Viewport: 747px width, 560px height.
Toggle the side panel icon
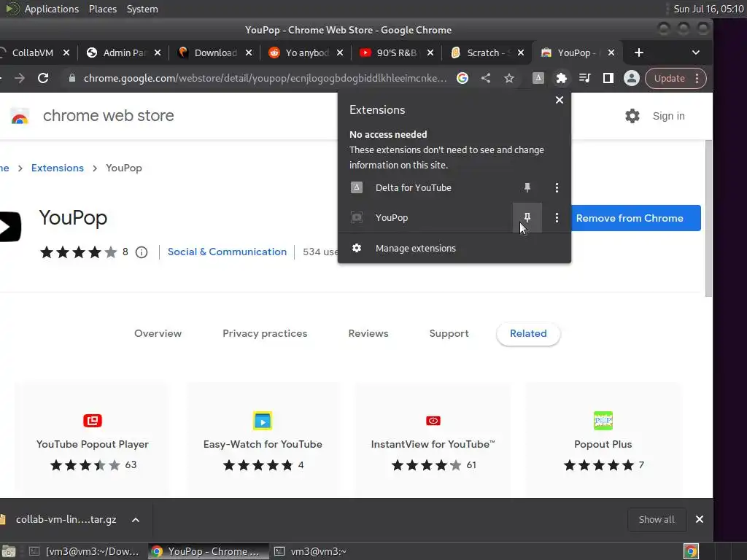608,78
